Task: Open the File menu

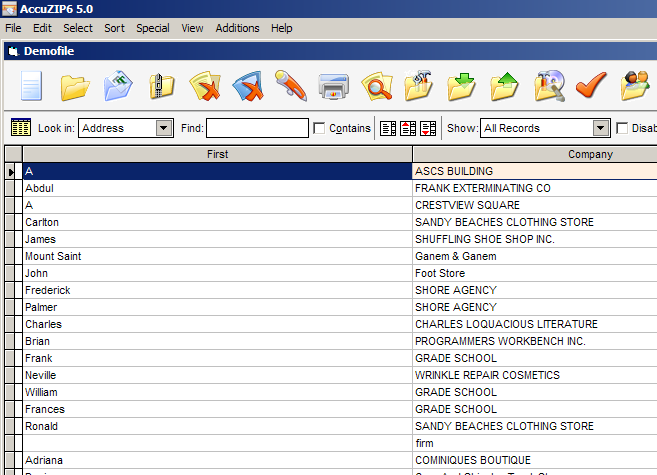Action: (x=13, y=28)
